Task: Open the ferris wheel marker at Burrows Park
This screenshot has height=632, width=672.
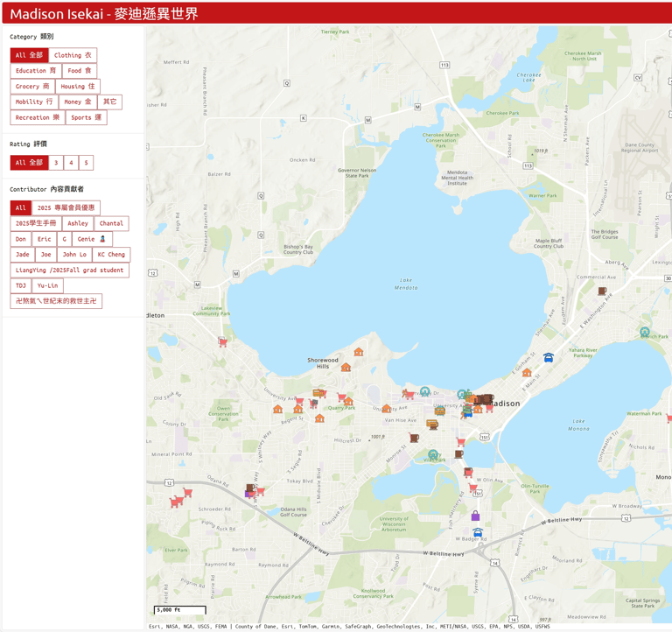Action: (x=645, y=332)
